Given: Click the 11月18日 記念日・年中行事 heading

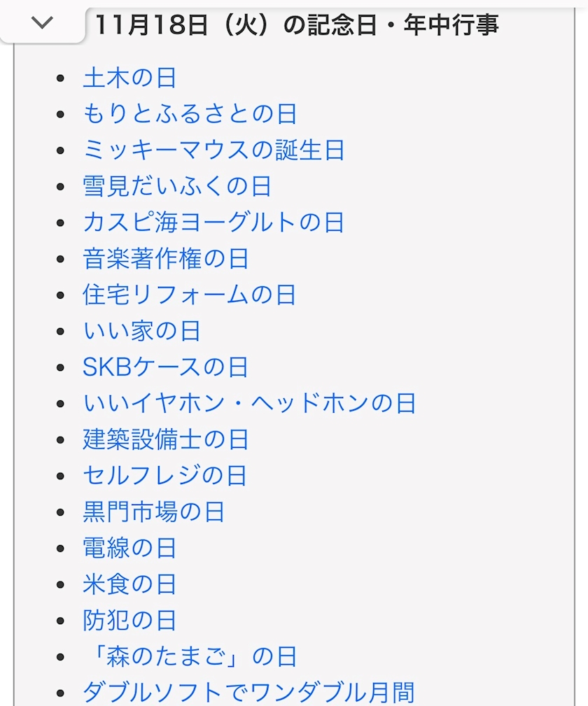Looking at the screenshot, I should [x=297, y=25].
